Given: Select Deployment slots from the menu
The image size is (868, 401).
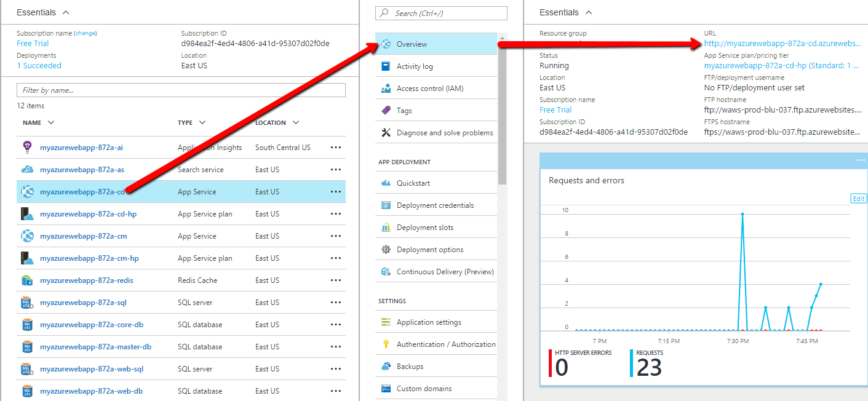Looking at the screenshot, I should [x=436, y=228].
